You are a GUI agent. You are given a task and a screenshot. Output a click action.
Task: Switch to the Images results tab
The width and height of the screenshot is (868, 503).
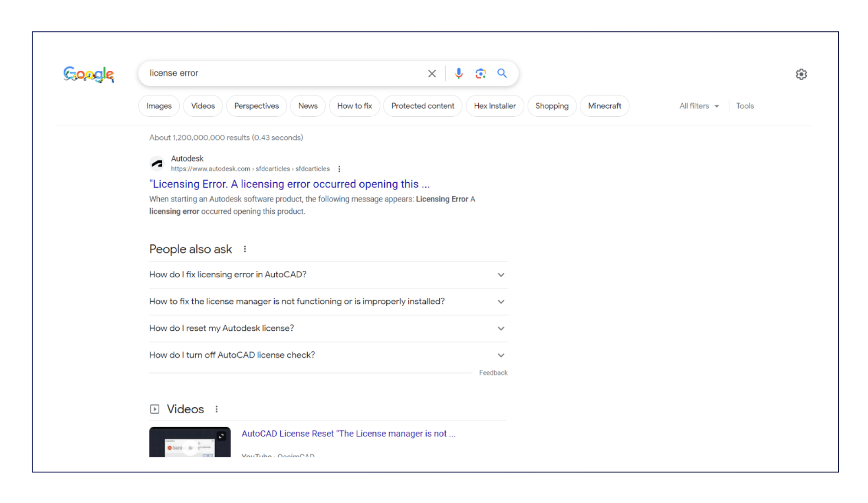point(158,105)
